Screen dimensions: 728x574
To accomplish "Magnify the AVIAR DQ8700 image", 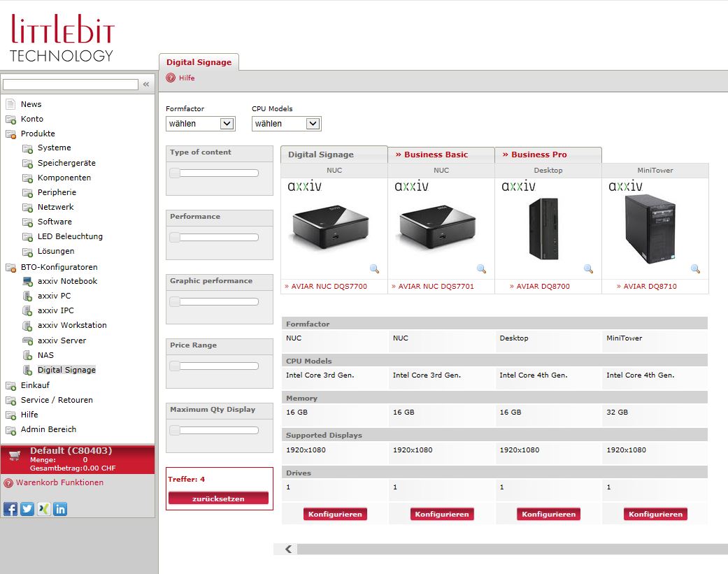I will (x=588, y=268).
